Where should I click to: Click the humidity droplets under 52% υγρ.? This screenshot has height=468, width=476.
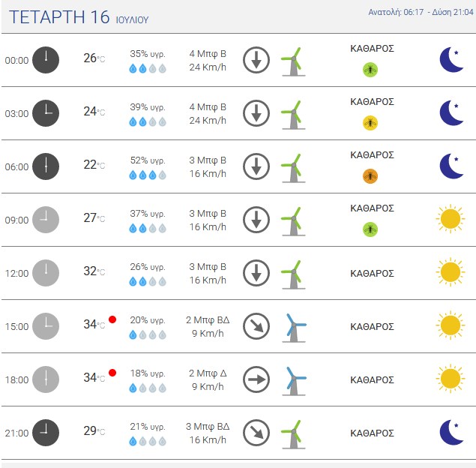coord(148,175)
